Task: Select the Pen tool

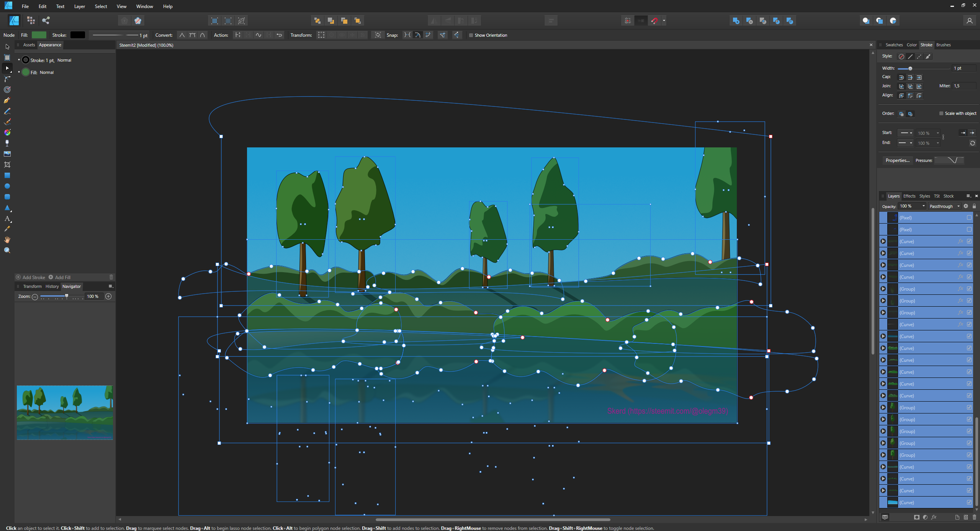Action: 7,100
